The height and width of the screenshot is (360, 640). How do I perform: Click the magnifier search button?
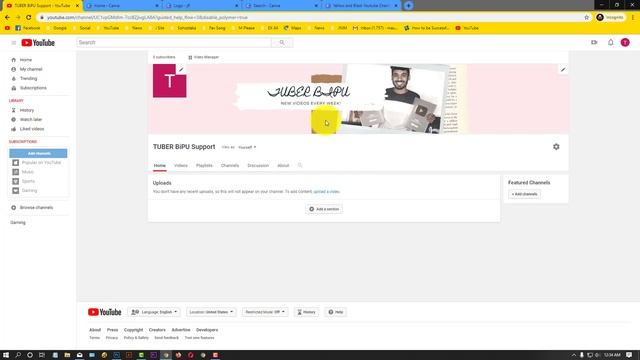pos(282,42)
